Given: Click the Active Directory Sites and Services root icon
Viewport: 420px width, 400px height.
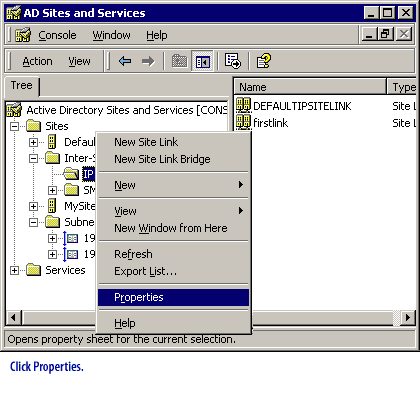Looking at the screenshot, I should [x=14, y=110].
